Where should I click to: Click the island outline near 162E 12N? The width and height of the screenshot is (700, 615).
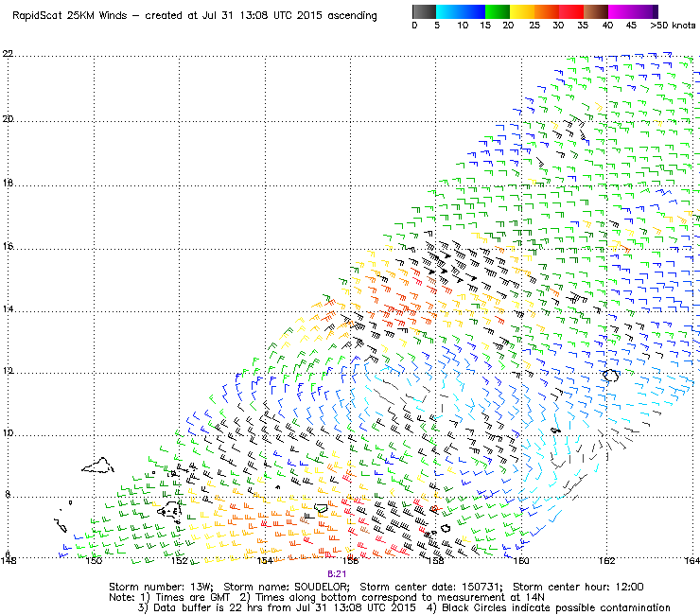611,376
